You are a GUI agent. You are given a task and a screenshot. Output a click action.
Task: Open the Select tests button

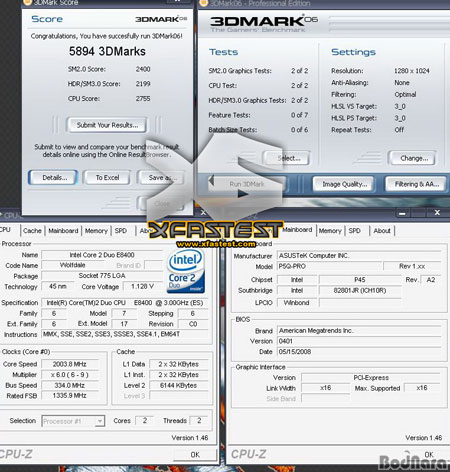(286, 158)
